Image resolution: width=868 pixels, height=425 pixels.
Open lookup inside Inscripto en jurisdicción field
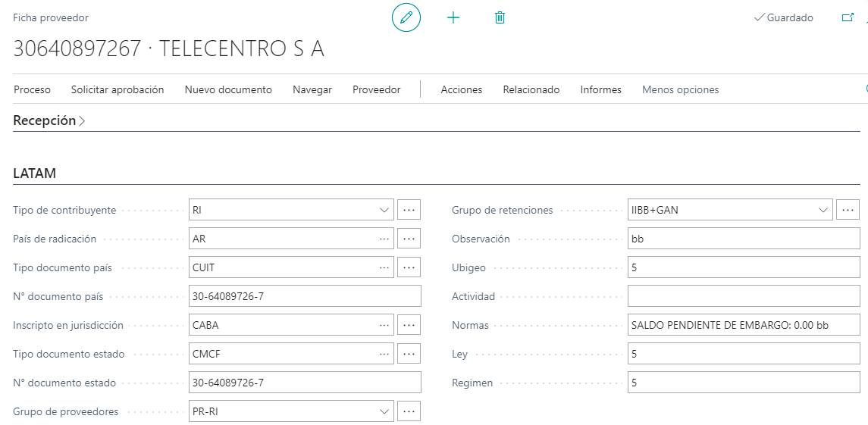coord(384,325)
